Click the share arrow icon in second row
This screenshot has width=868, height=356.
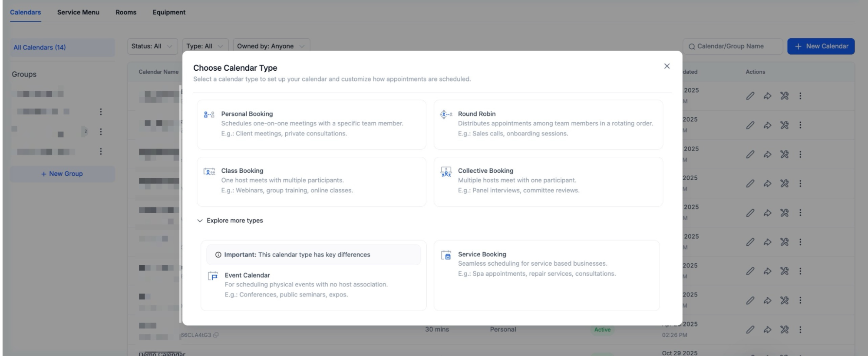[x=767, y=125]
